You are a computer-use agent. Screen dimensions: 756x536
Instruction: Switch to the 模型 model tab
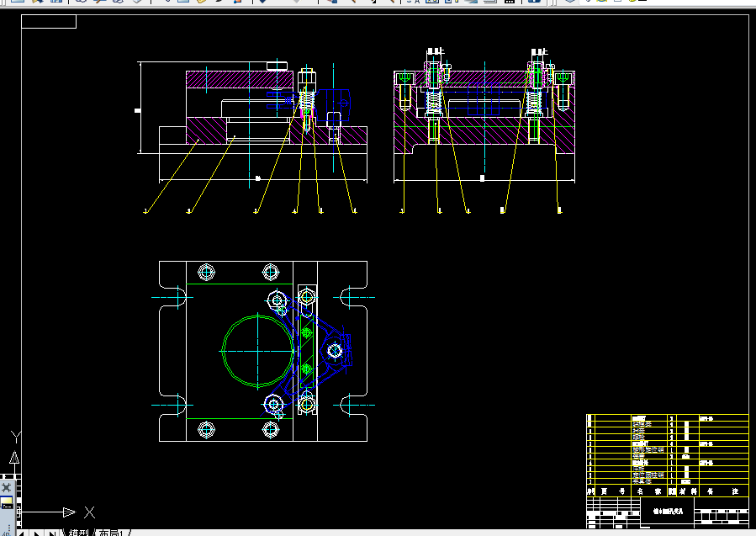pos(79,533)
